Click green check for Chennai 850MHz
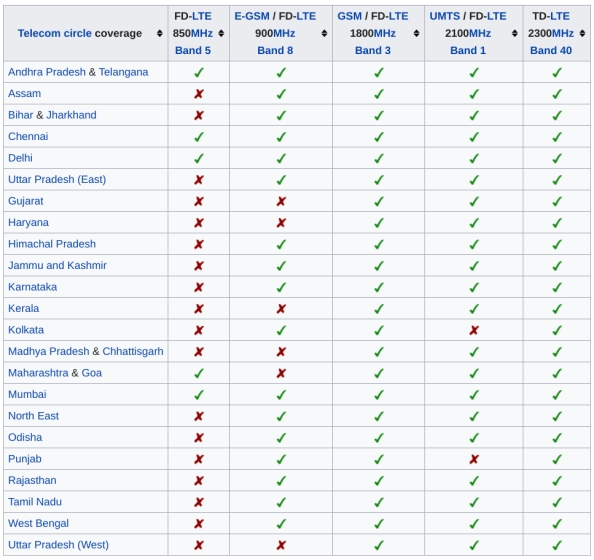594x560 pixels. click(199, 137)
